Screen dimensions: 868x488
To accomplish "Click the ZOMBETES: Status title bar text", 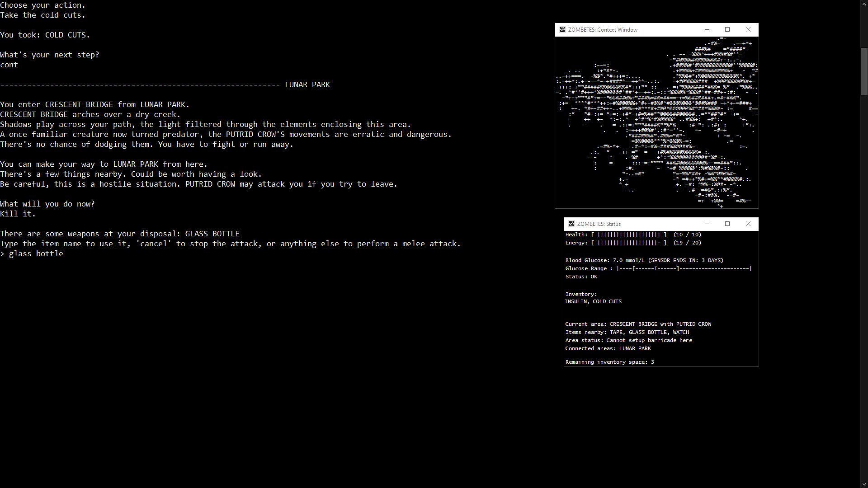I will click(x=599, y=224).
